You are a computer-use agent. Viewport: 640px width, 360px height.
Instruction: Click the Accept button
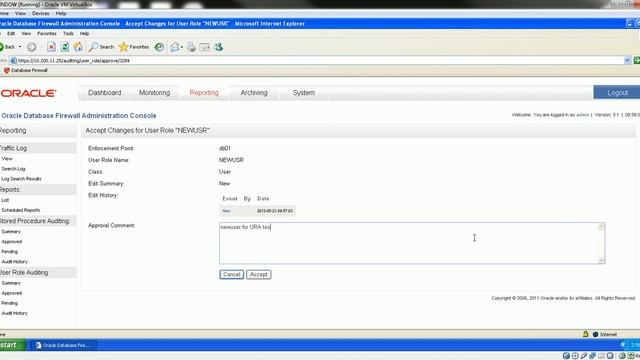[258, 275]
